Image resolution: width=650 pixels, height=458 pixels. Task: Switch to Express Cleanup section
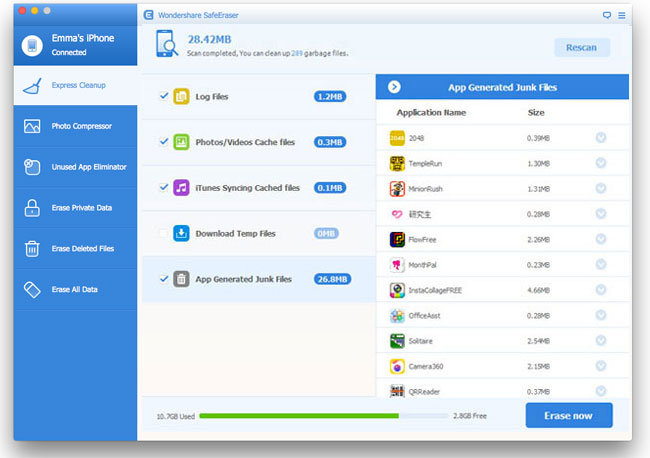(75, 85)
